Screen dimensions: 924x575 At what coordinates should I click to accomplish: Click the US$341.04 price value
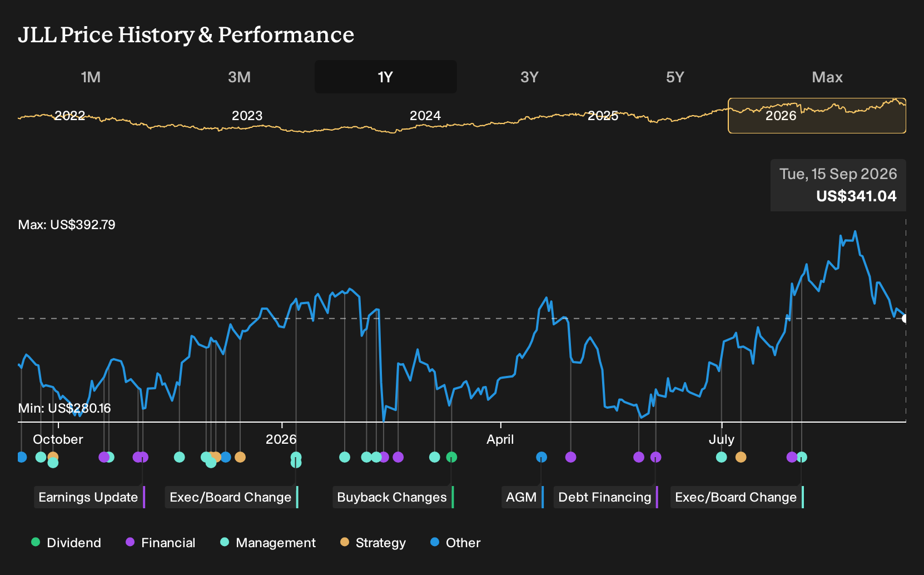(856, 196)
